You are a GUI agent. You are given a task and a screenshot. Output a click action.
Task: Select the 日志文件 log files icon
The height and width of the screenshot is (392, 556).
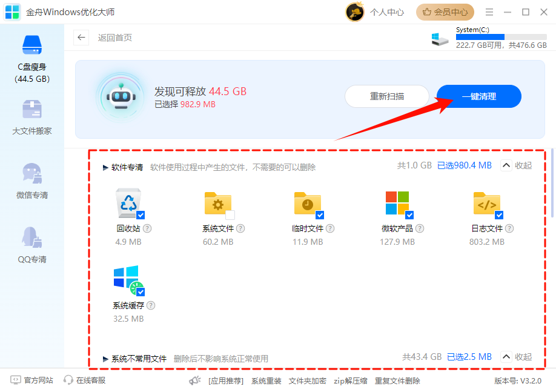tap(486, 203)
